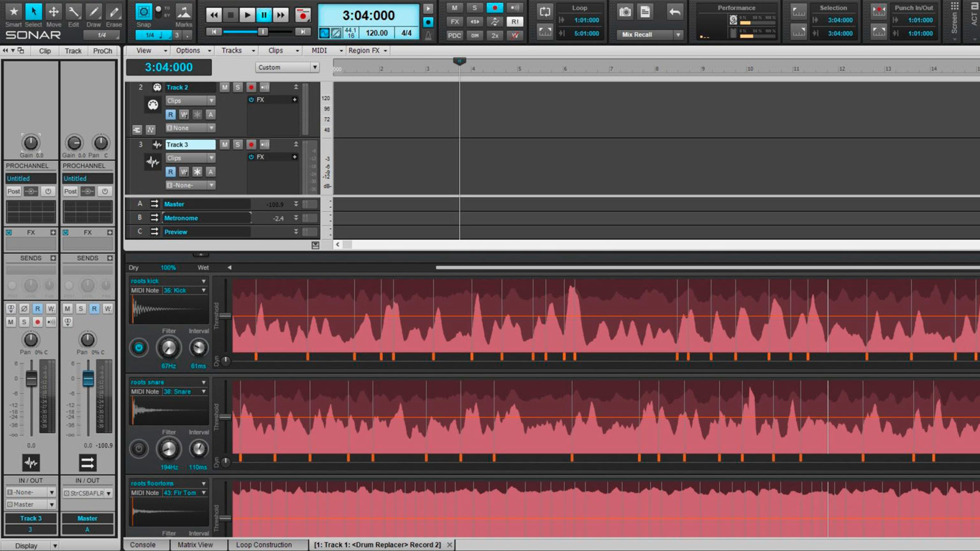Collapse Track 2 strip
The height and width of the screenshot is (551, 980).
pyautogui.click(x=296, y=87)
